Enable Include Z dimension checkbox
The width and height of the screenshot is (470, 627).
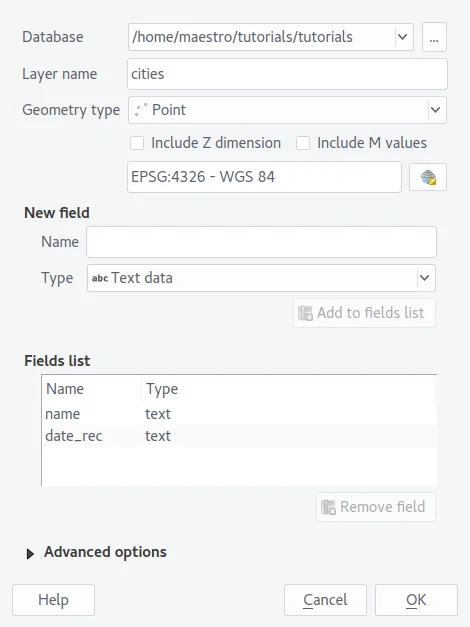tap(137, 143)
